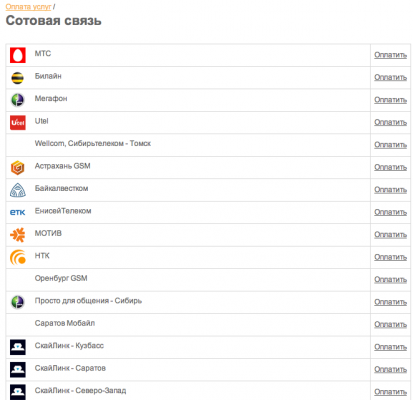Select the ЕнисейТелеком operator name
Image resolution: width=413 pixels, height=400 pixels.
[x=63, y=211]
